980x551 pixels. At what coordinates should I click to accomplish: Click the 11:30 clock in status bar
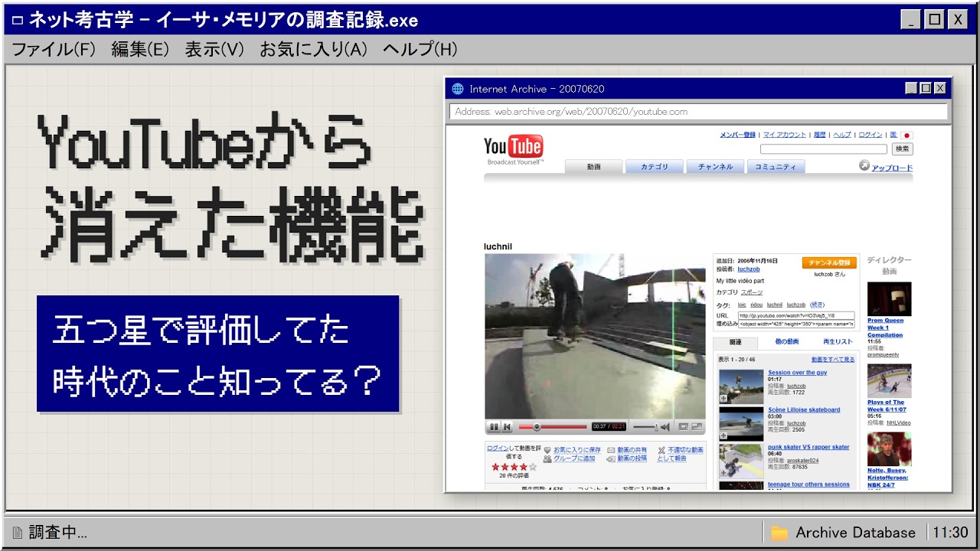pyautogui.click(x=950, y=533)
